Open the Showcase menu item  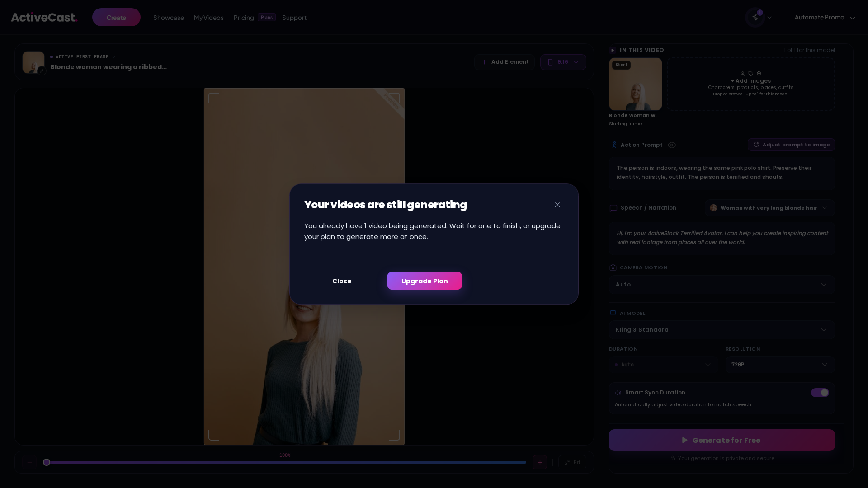tap(169, 18)
